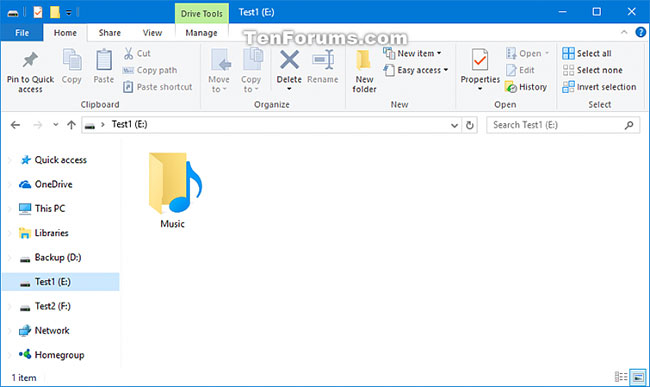Screen dimensions: 650x387
Task: Switch to Large icons view in status bar
Action: pyautogui.click(x=638, y=377)
